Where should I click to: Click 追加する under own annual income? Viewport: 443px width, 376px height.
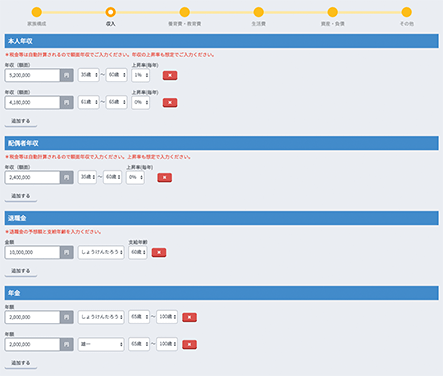click(x=21, y=121)
